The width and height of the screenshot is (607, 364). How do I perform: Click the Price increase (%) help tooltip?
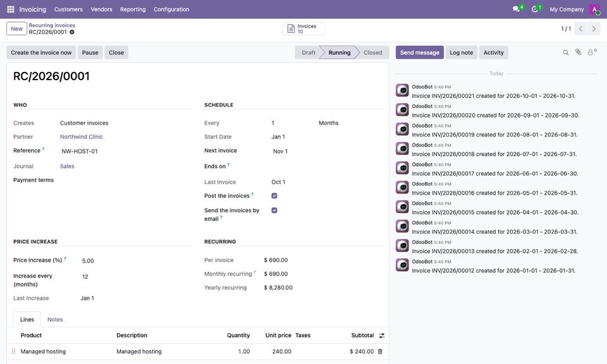click(x=65, y=258)
